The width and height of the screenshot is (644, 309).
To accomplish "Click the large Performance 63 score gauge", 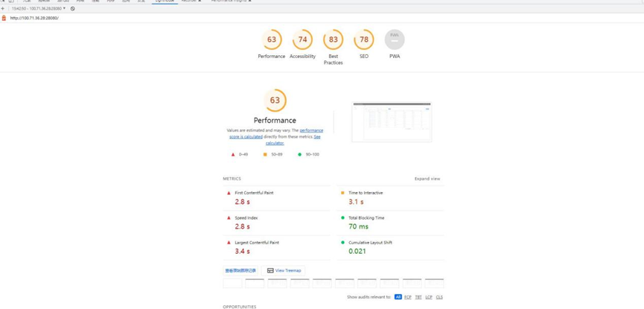I will point(275,101).
